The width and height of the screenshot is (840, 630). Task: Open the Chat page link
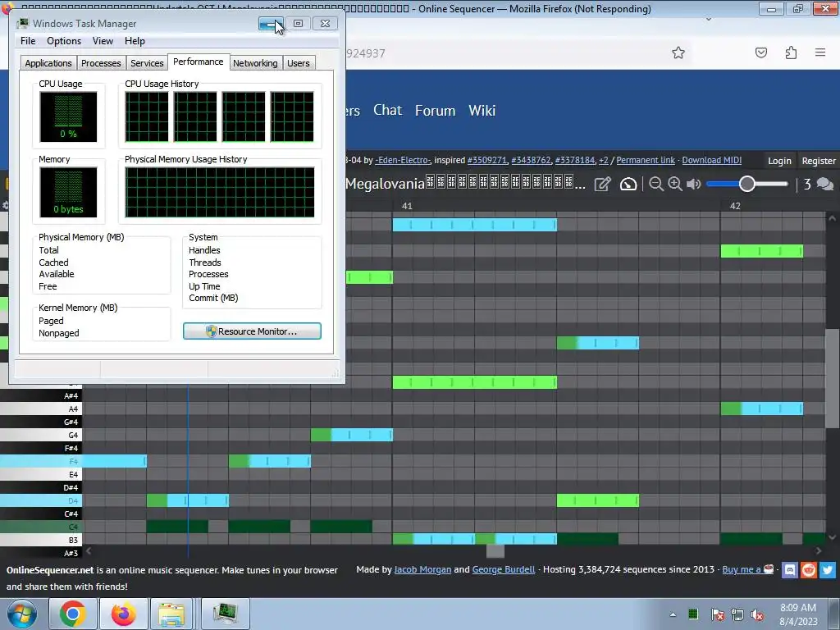(x=387, y=111)
